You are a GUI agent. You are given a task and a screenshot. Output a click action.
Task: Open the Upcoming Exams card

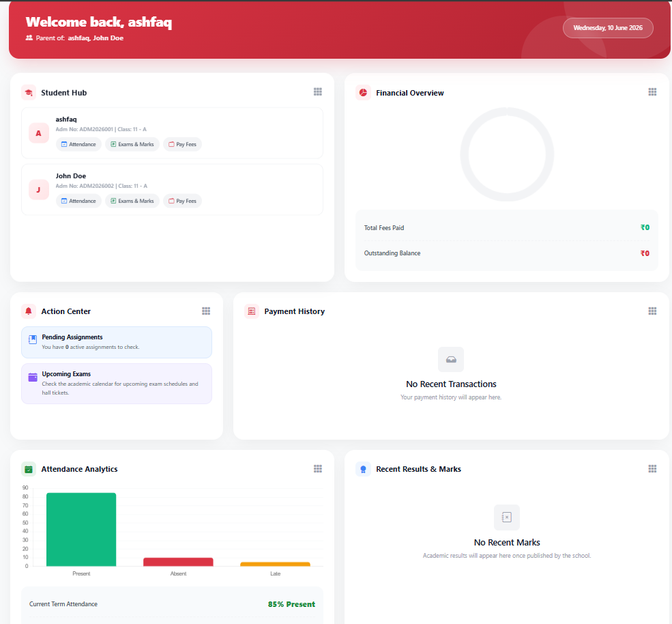[x=117, y=384]
